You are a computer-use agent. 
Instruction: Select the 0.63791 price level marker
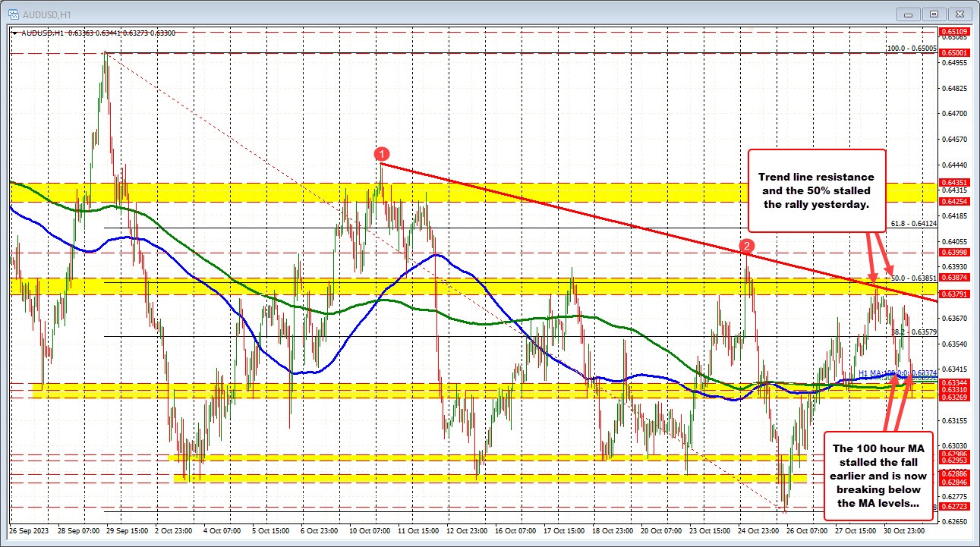(x=954, y=294)
